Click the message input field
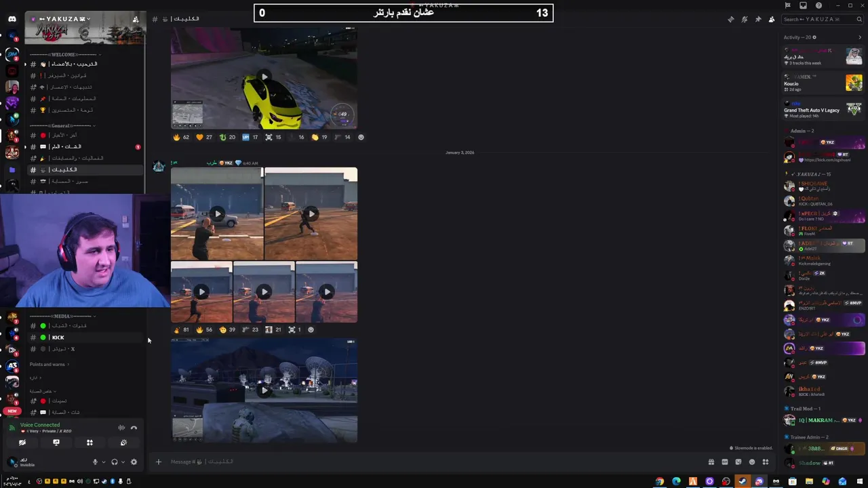Image resolution: width=868 pixels, height=488 pixels. click(x=434, y=462)
